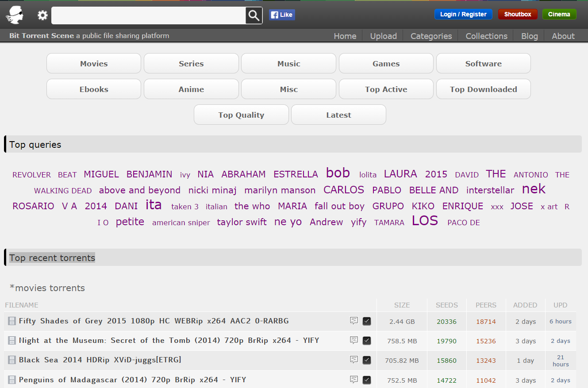Show Top Downloaded torrents
This screenshot has height=388, width=588.
click(484, 89)
